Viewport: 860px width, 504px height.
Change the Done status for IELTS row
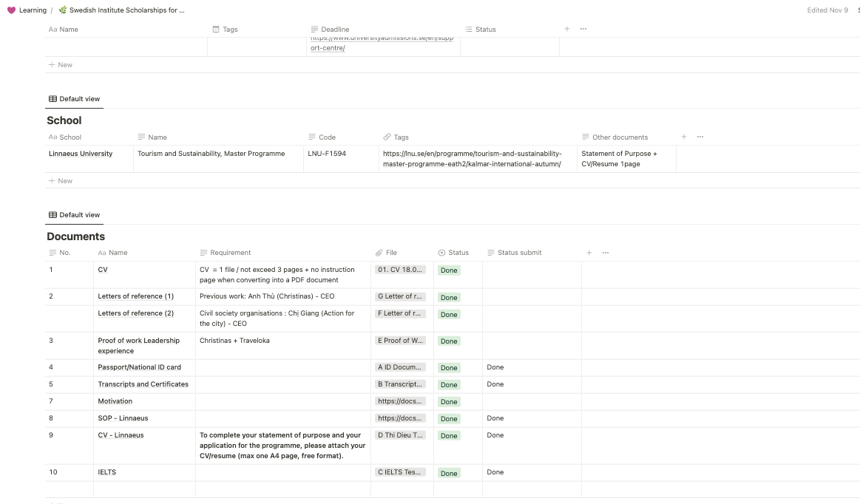coord(449,473)
